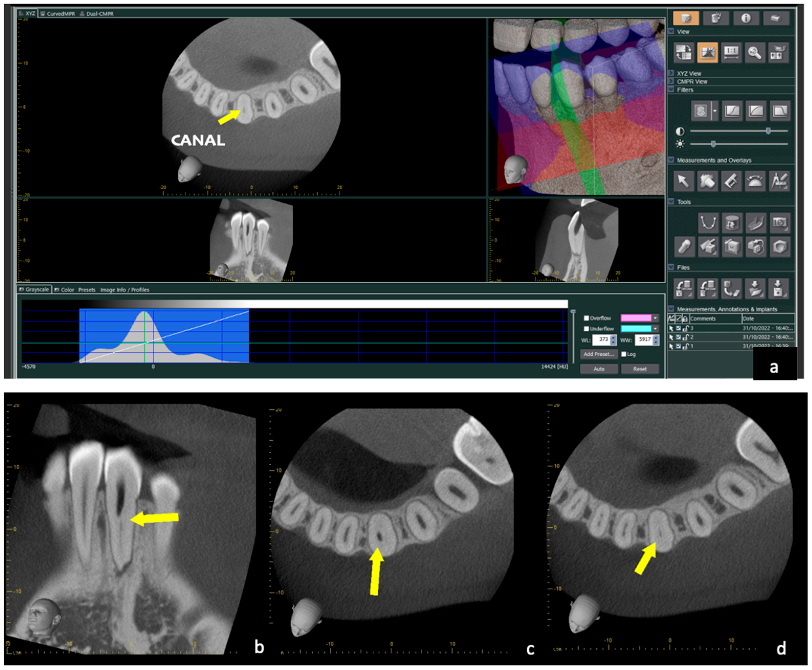Screen dimensions: 812x670
Task: Select the dental arch curve tool
Action: click(708, 223)
